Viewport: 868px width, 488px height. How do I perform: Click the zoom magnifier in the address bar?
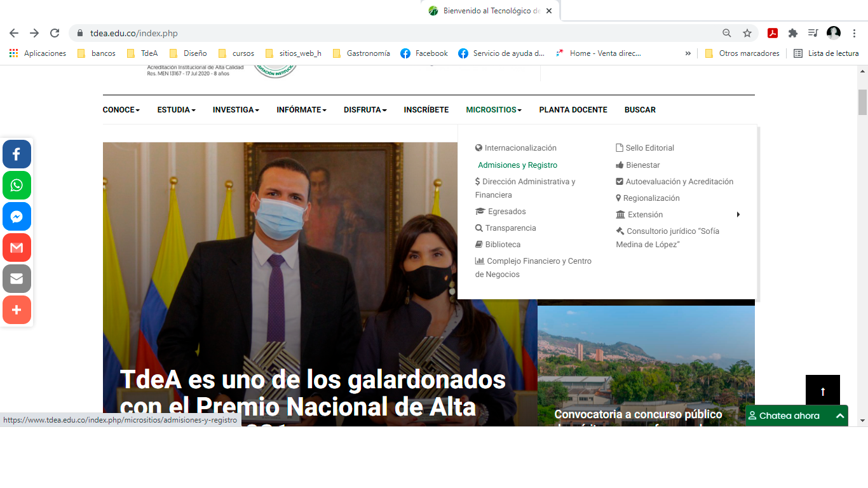point(727,33)
